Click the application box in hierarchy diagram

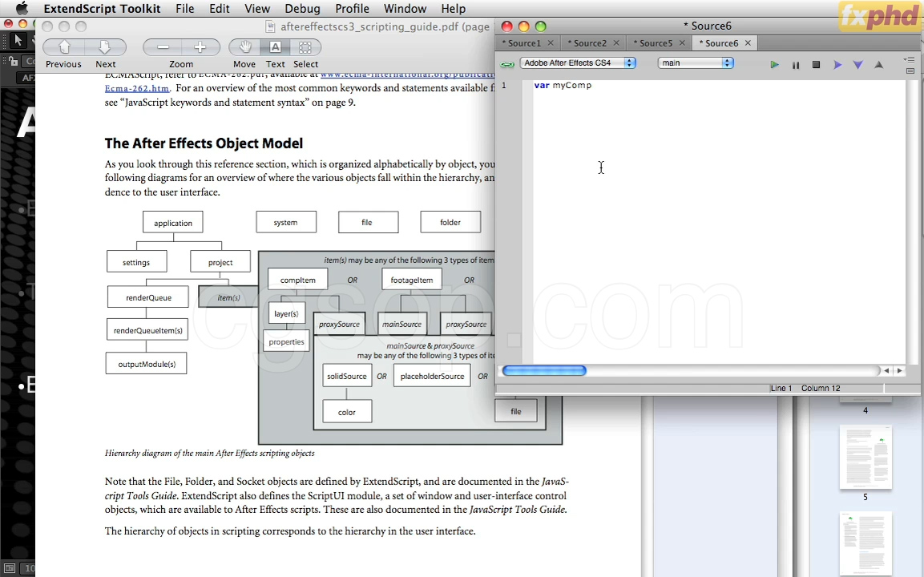[x=172, y=223]
